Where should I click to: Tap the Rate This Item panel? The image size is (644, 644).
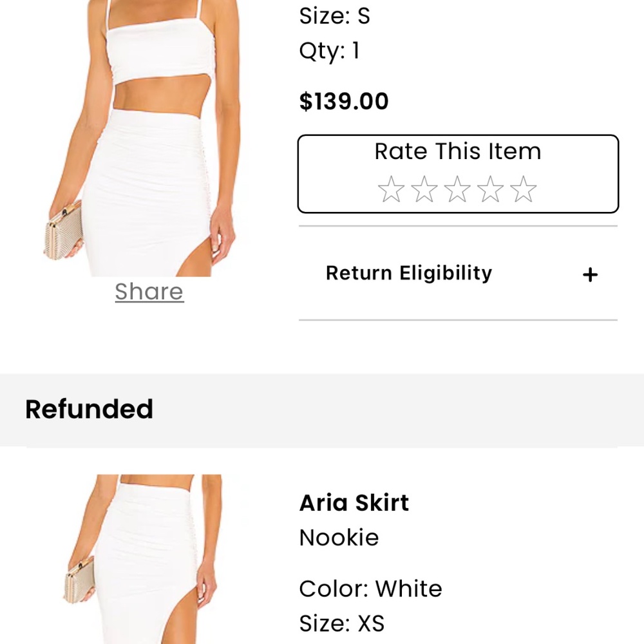pos(458,172)
